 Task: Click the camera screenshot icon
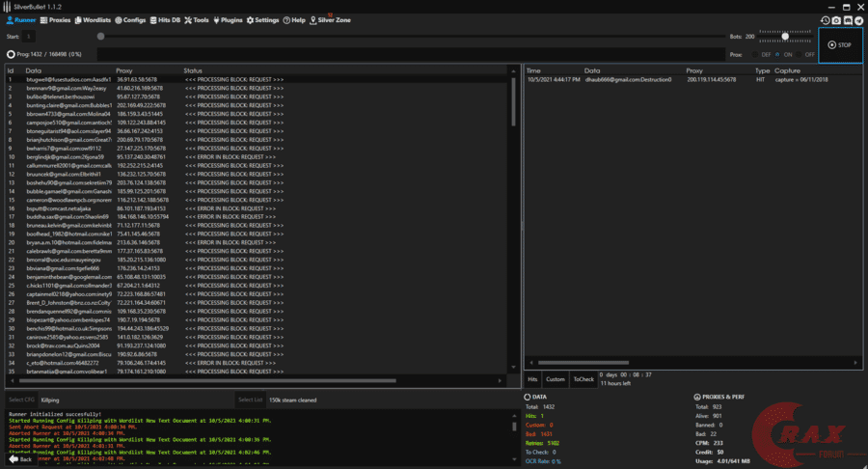[837, 20]
